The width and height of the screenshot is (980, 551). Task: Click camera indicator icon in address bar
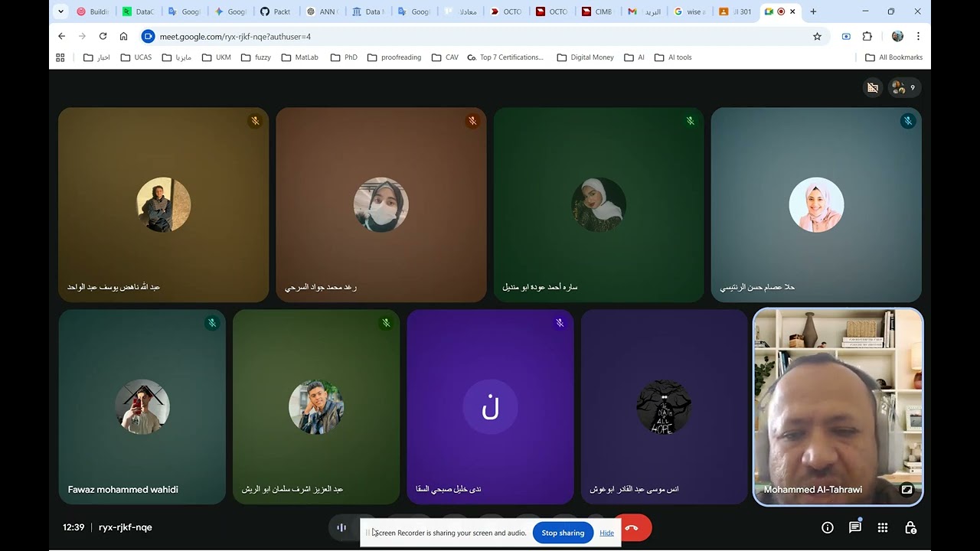pyautogui.click(x=846, y=36)
